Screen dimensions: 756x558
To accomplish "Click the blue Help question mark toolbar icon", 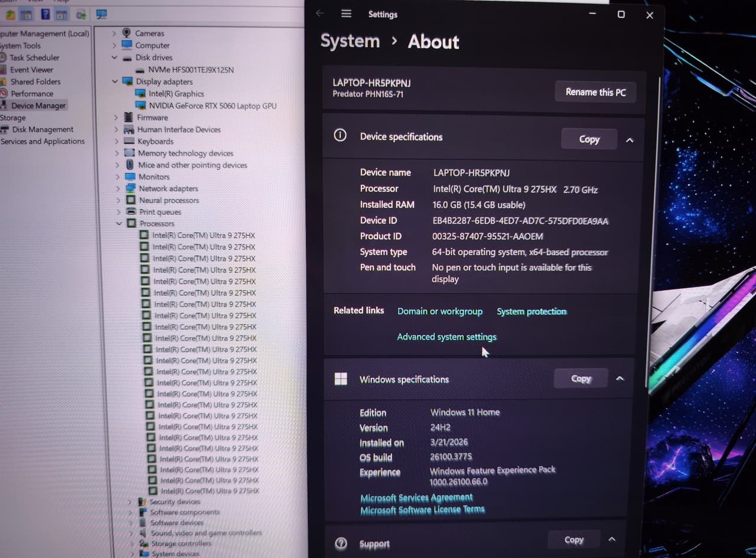I will point(45,14).
